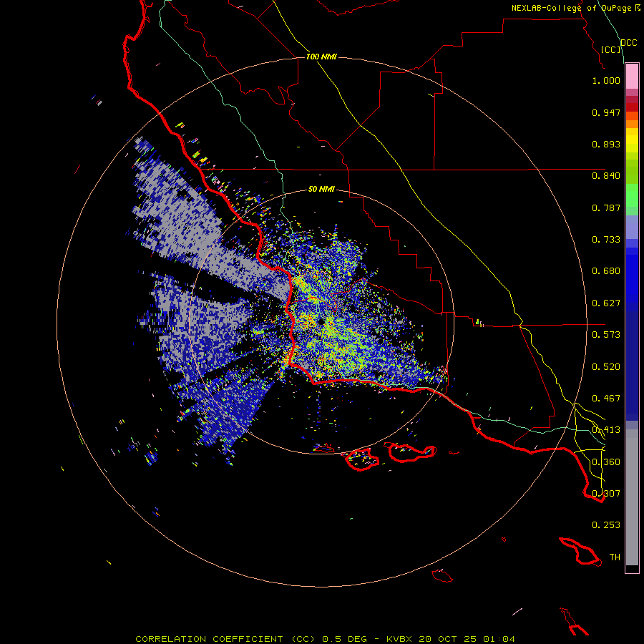Click the radar site center of the rings
Viewport: 644px width, 644px height.
[321, 321]
